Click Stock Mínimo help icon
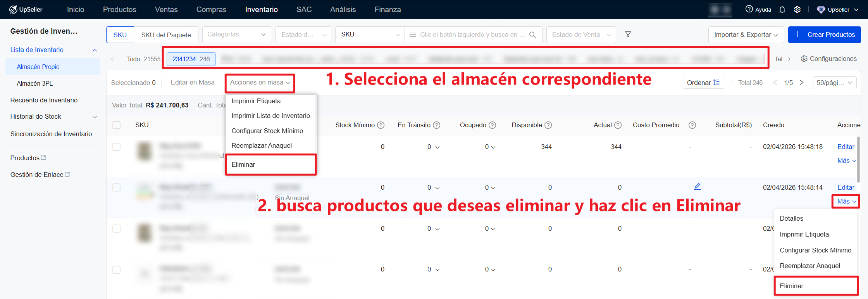The width and height of the screenshot is (868, 299). pos(381,125)
